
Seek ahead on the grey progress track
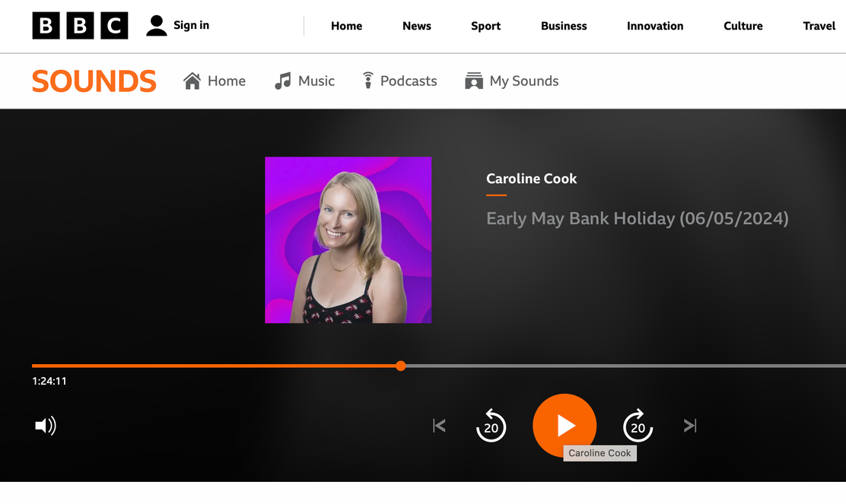pos(626,366)
